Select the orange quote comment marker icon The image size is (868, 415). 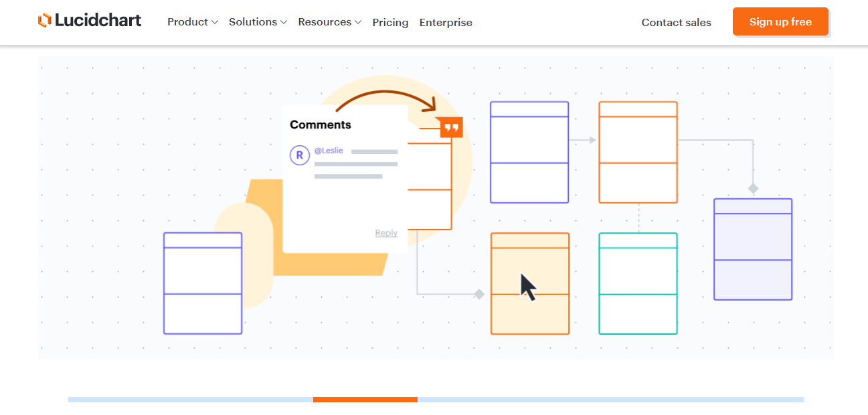[450, 127]
